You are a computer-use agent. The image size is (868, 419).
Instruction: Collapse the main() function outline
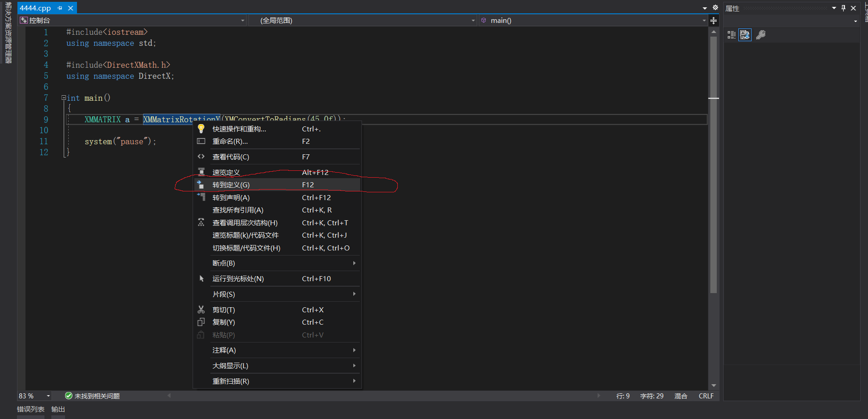point(64,98)
